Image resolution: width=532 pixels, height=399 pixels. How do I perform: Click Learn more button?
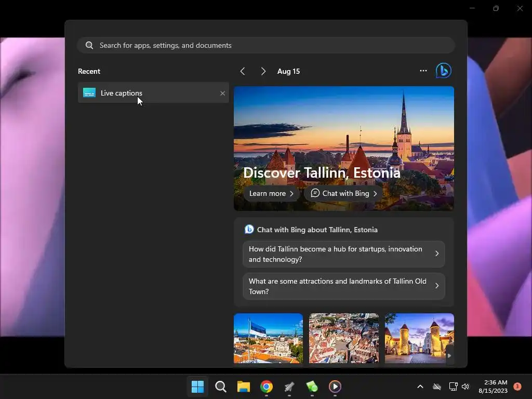point(271,193)
